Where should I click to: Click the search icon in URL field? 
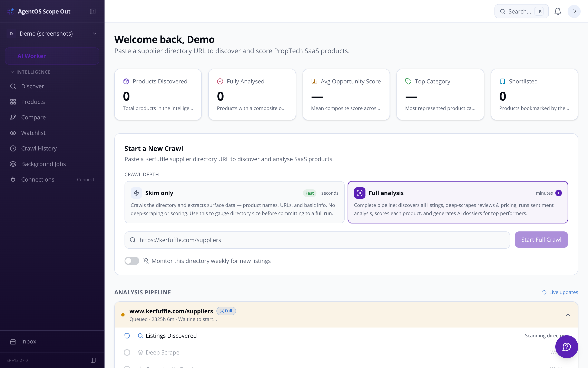133,240
